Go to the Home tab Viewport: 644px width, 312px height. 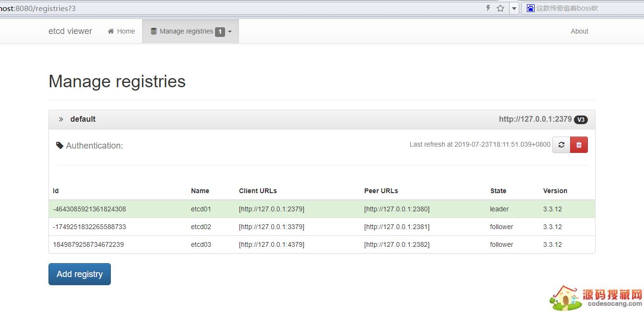(x=121, y=31)
